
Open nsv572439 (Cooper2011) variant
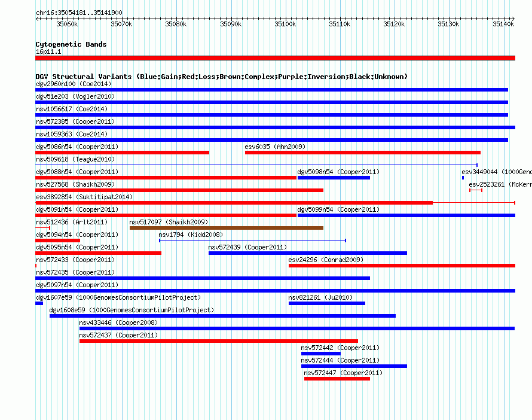pos(247,247)
